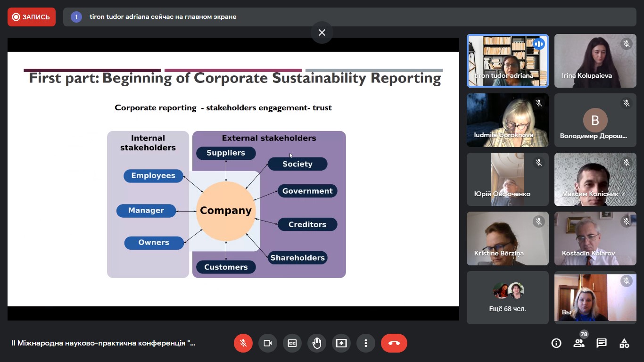The height and width of the screenshot is (362, 644).
Task: Click the red ЗАПИСЬ recording indicator
Action: tap(32, 17)
